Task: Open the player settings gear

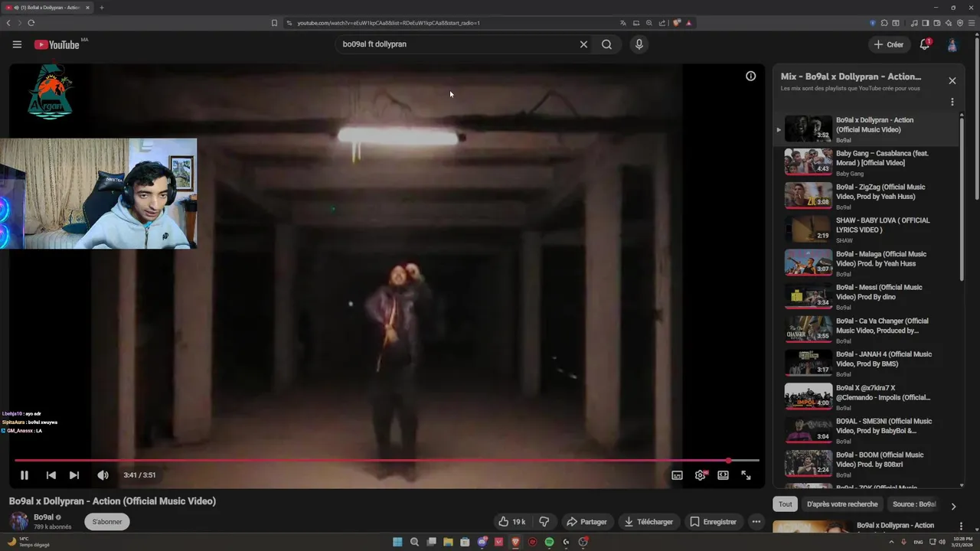Action: [x=701, y=475]
